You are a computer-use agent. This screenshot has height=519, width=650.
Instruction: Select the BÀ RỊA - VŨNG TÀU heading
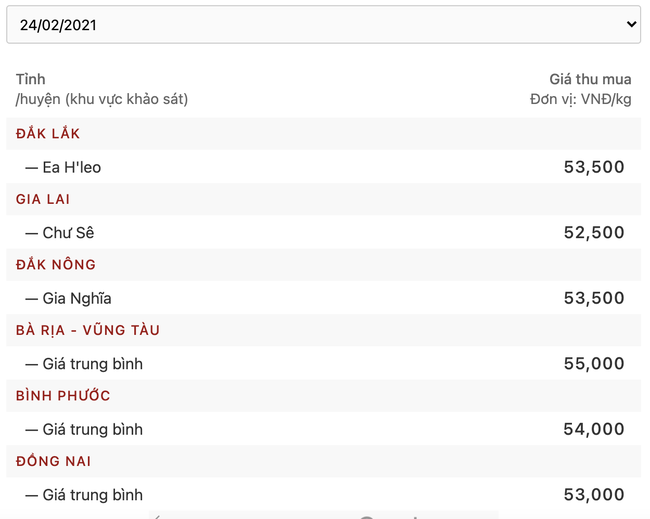87,330
